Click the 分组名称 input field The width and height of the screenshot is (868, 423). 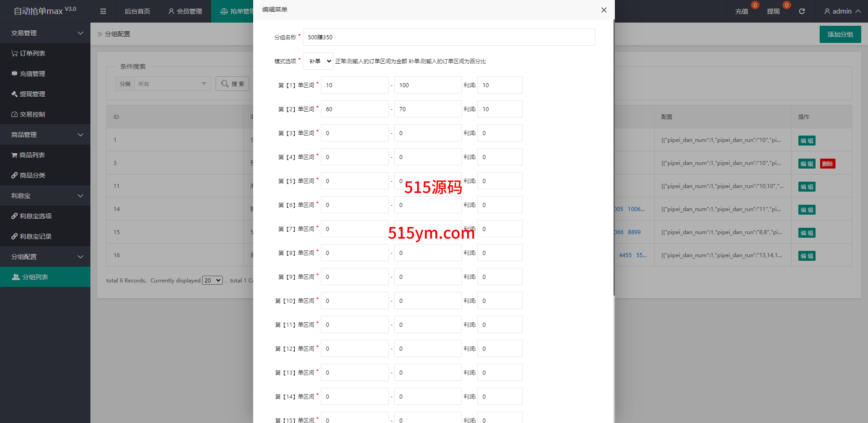tap(448, 37)
